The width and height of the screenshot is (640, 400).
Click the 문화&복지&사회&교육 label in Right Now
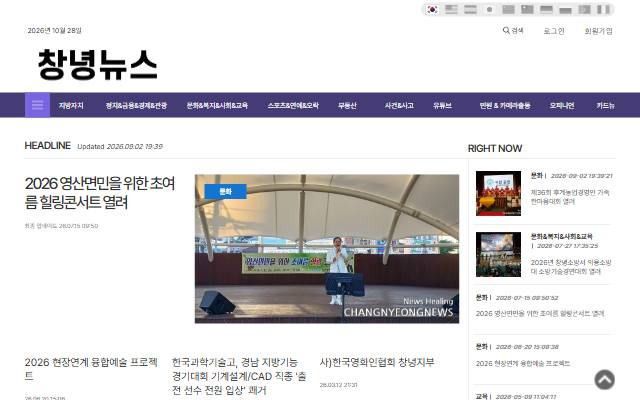561,236
